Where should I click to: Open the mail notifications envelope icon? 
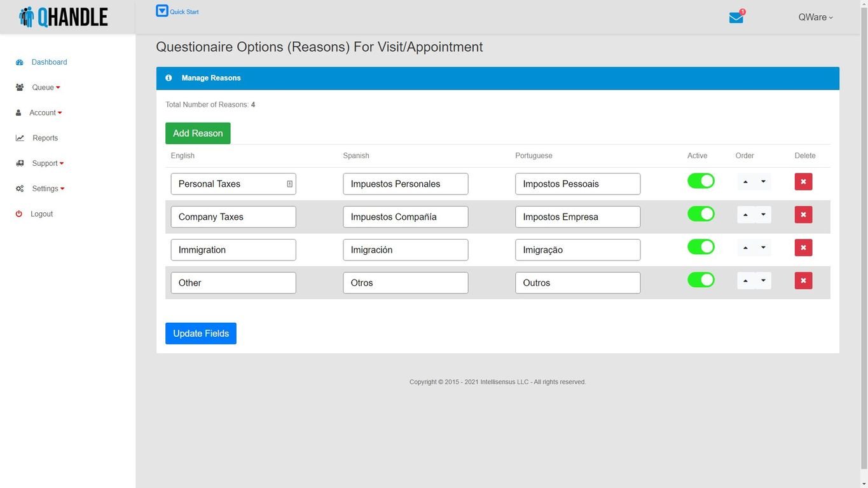[x=736, y=18]
